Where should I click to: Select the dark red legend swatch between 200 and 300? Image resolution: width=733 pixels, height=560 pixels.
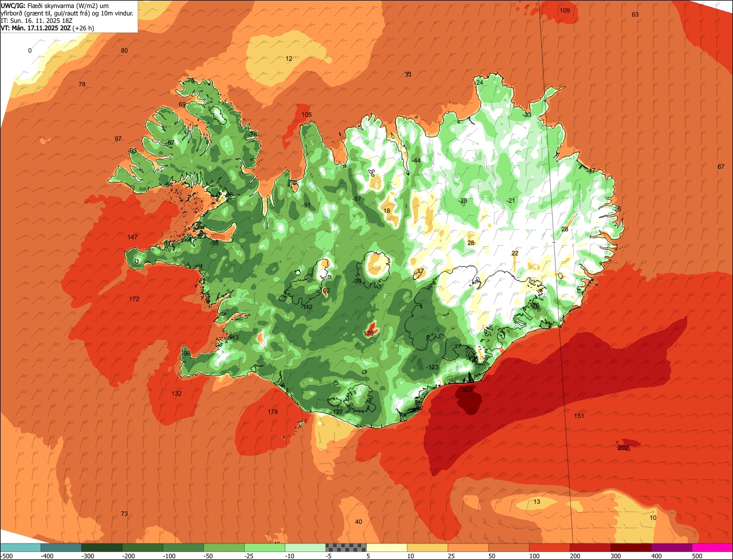(x=590, y=547)
